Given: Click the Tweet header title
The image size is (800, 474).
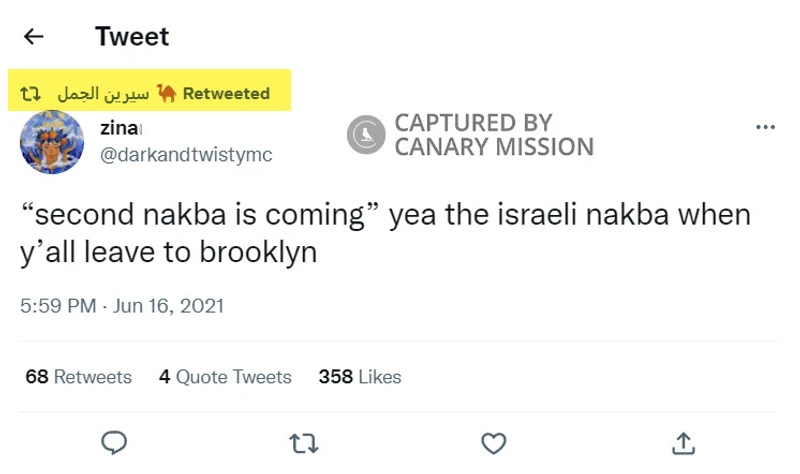Looking at the screenshot, I should click(132, 37).
